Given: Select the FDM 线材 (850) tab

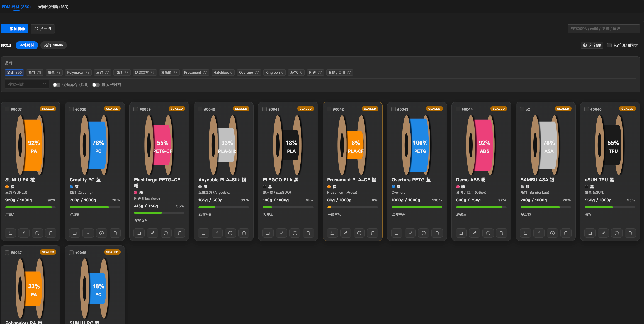Looking at the screenshot, I should 16,7.
